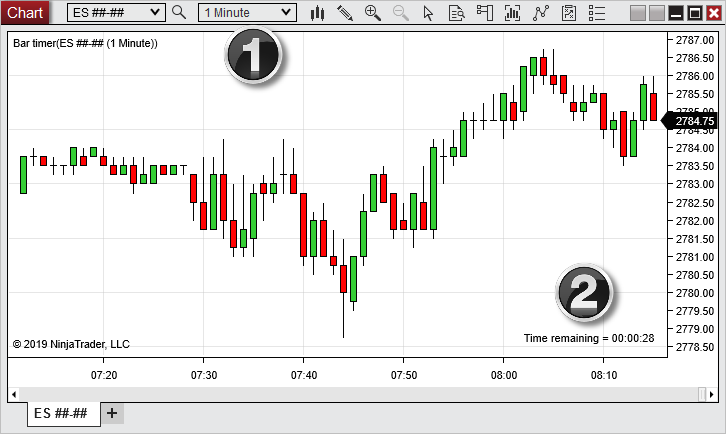Select the cursor pointer tool

[429, 13]
